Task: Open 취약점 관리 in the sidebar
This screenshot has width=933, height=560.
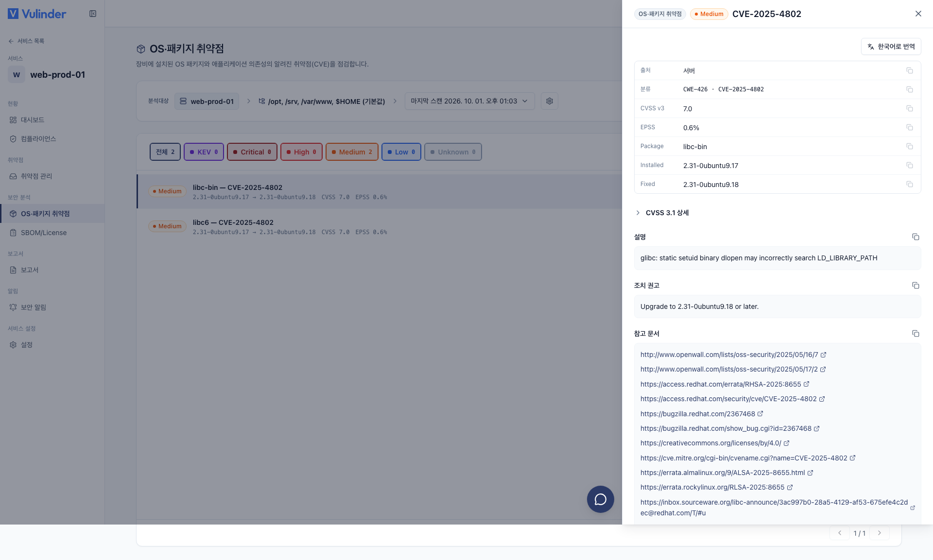Action: (52, 176)
